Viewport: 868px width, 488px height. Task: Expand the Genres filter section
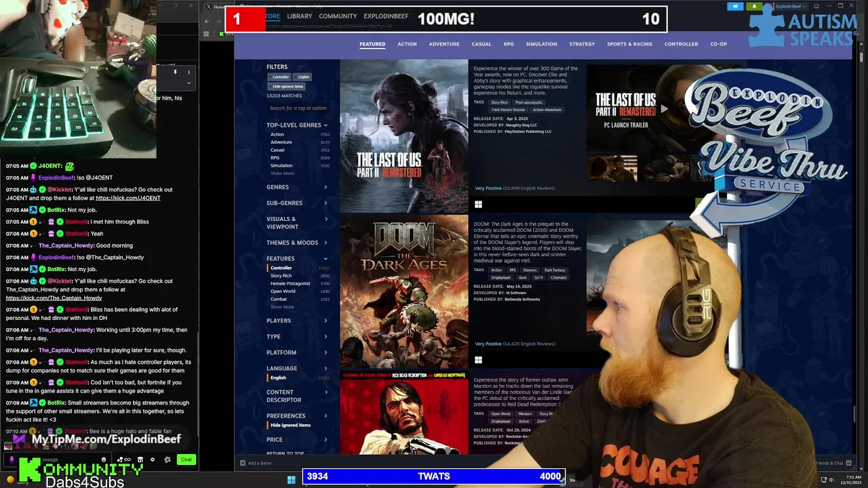(297, 187)
